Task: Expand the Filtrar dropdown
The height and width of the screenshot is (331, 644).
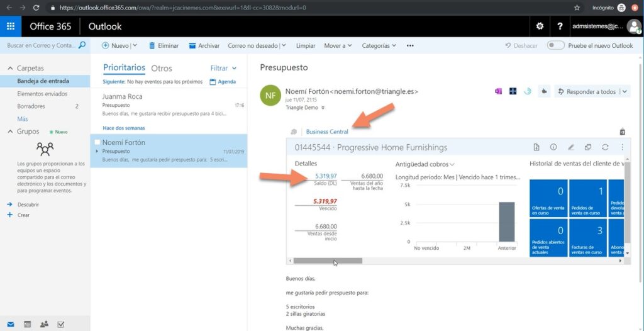Action: (224, 68)
